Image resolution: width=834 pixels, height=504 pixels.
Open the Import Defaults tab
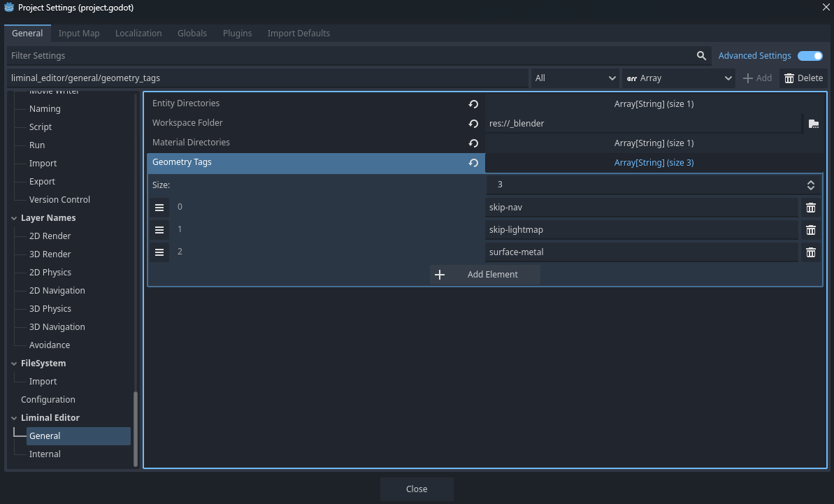coord(299,33)
